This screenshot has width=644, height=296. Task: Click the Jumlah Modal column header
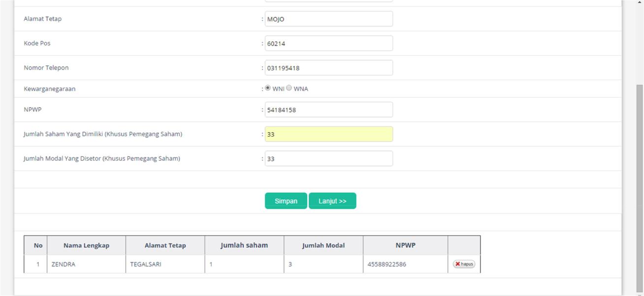323,245
